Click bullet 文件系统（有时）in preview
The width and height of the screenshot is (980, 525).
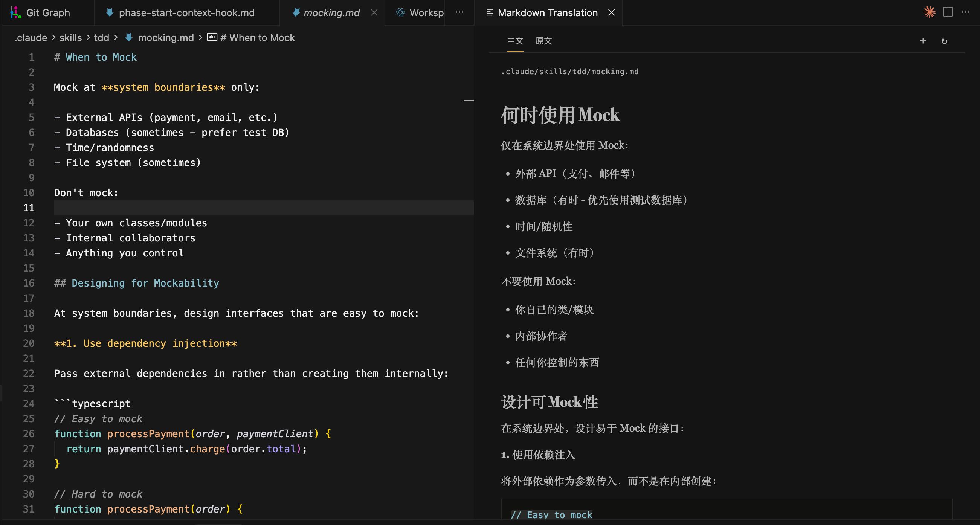555,253
